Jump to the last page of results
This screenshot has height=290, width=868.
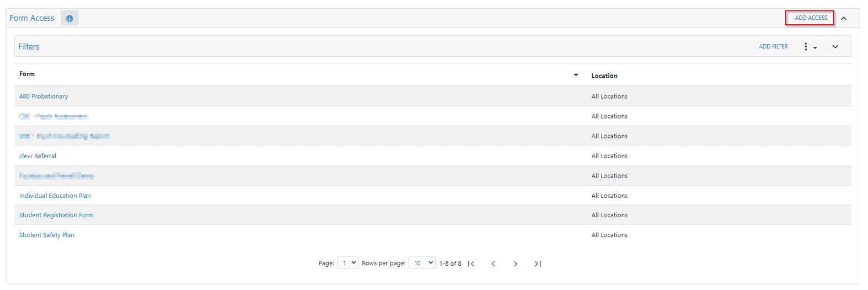coord(538,264)
